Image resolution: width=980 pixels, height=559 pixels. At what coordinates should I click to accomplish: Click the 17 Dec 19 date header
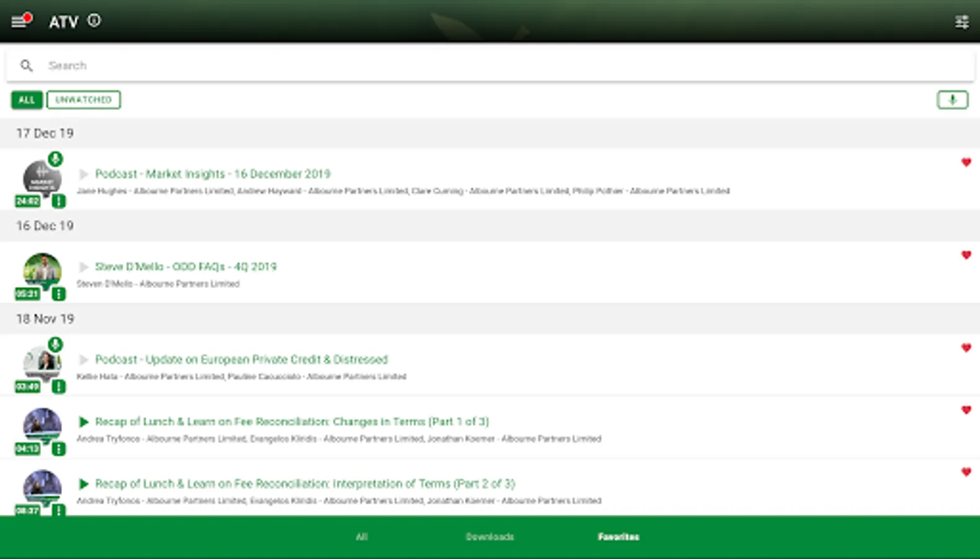[x=45, y=134]
